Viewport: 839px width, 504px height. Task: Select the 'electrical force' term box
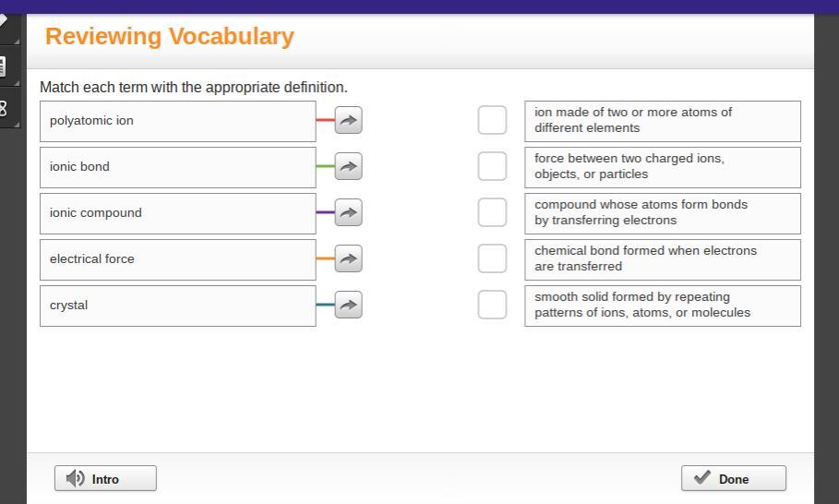point(177,259)
